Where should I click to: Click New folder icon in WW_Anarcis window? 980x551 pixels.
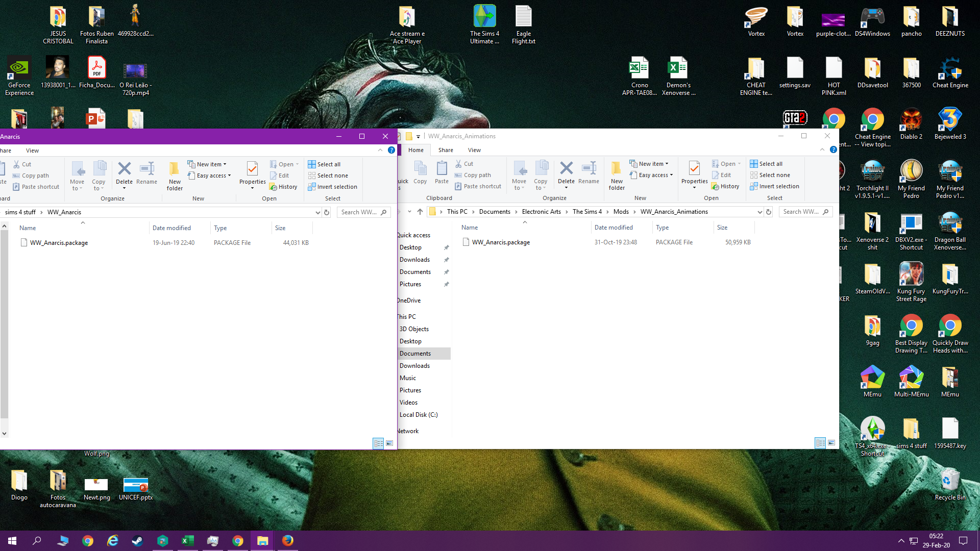pos(175,176)
